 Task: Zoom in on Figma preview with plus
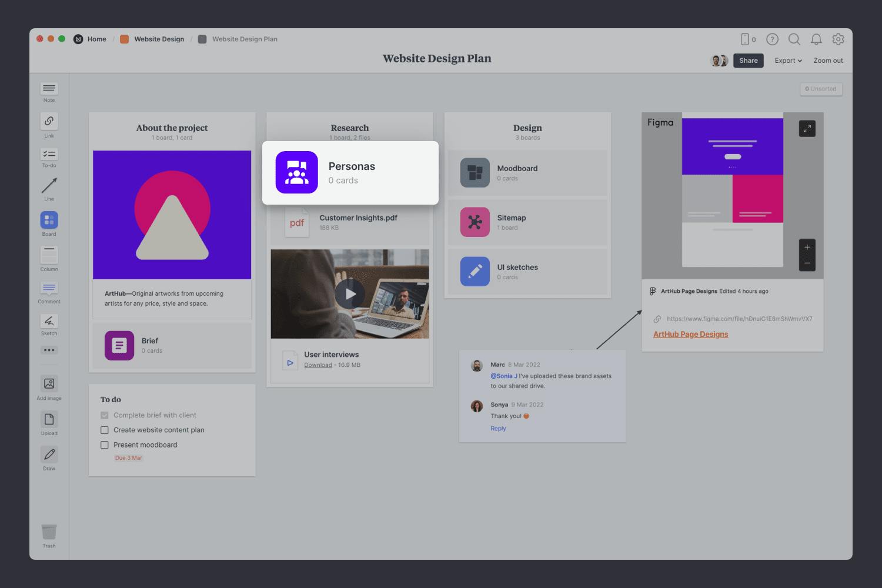pyautogui.click(x=807, y=247)
